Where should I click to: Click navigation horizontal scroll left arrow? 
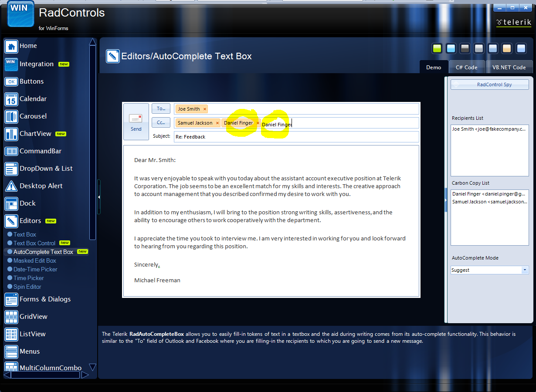click(7, 375)
